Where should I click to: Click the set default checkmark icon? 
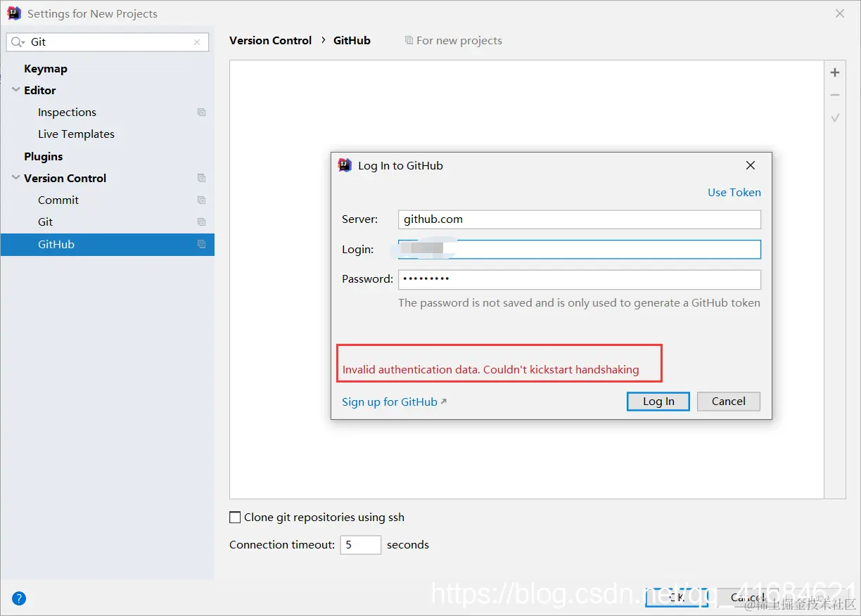point(835,118)
